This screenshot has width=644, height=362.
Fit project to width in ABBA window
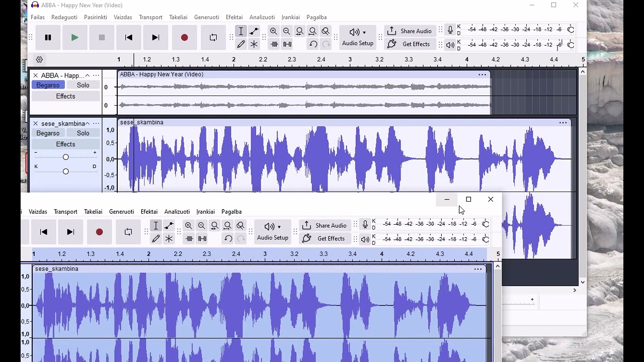tap(313, 31)
